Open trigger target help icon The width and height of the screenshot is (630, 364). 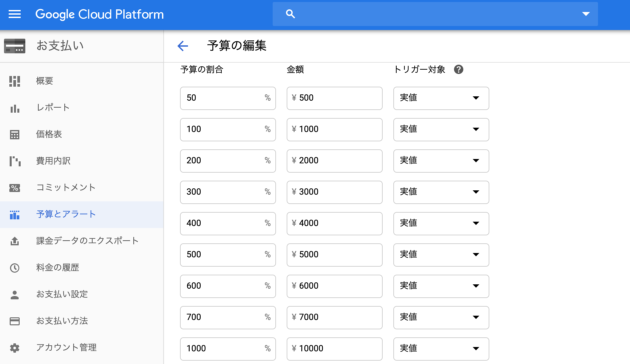click(x=459, y=69)
